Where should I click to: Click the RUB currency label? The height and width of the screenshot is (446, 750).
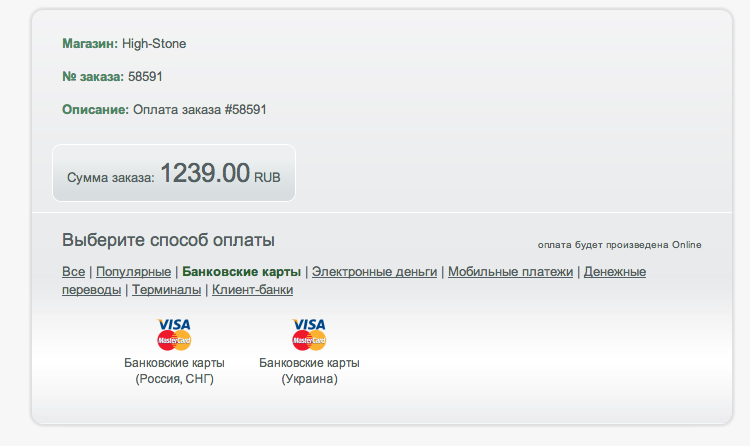267,178
